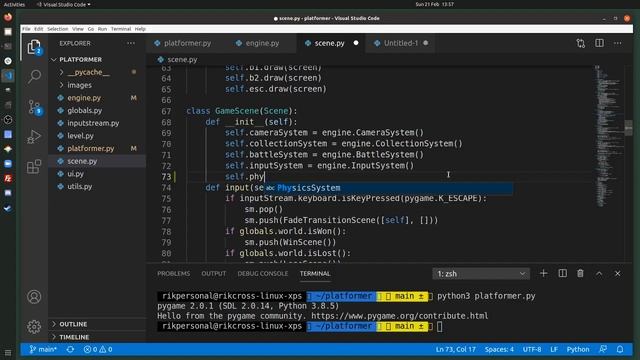This screenshot has height=360, width=640.
Task: Open the Run menu
Action: tap(102, 29)
